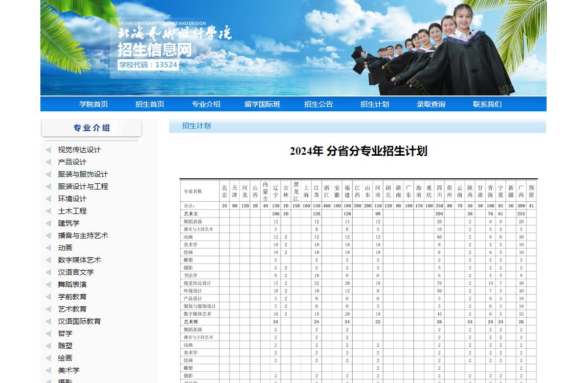Click the arrow icon beside 视觉传达设计
The height and width of the screenshot is (383, 588).
pyautogui.click(x=49, y=150)
